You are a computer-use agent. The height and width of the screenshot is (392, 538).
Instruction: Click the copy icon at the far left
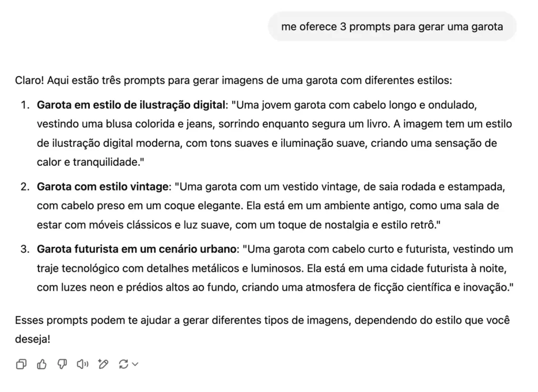click(x=21, y=364)
